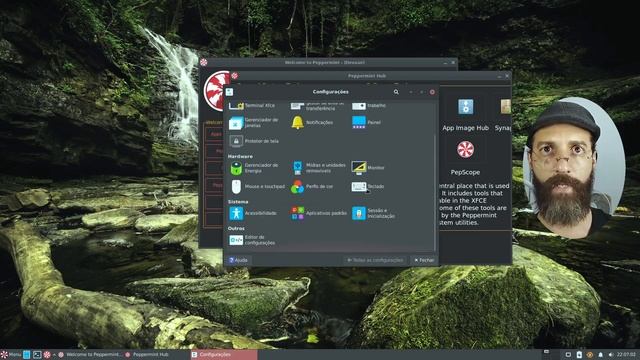Click the clock in the taskbar

pos(626,355)
